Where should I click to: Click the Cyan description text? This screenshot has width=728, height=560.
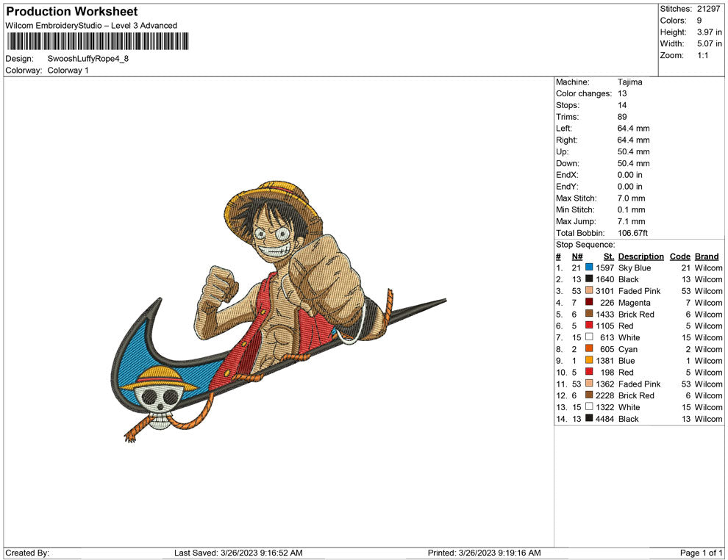click(x=628, y=349)
